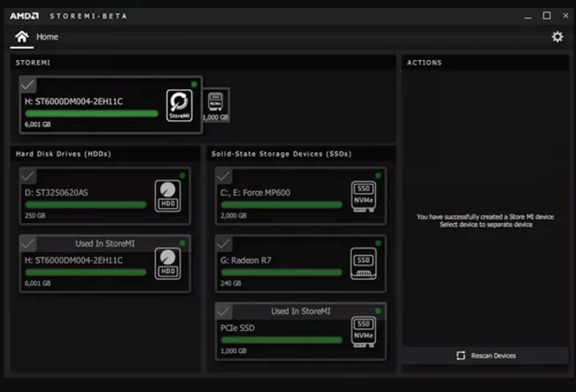Click the Rescan Devices refresh icon
This screenshot has width=576, height=392.
tap(461, 355)
